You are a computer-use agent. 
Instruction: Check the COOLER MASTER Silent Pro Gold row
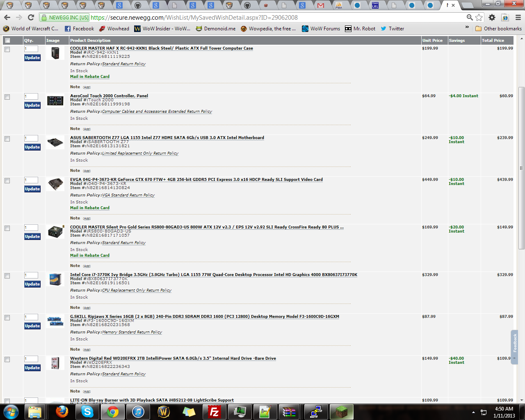pos(7,228)
